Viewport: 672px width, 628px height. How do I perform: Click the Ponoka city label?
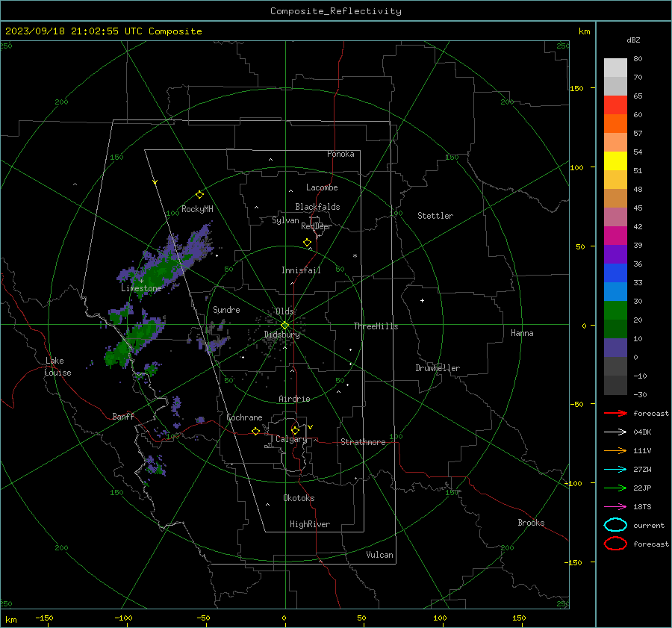click(x=340, y=154)
